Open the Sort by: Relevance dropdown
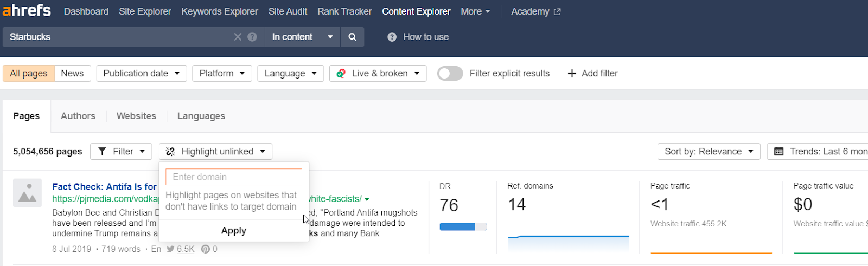Screen dimensions: 868x266 [x=709, y=151]
